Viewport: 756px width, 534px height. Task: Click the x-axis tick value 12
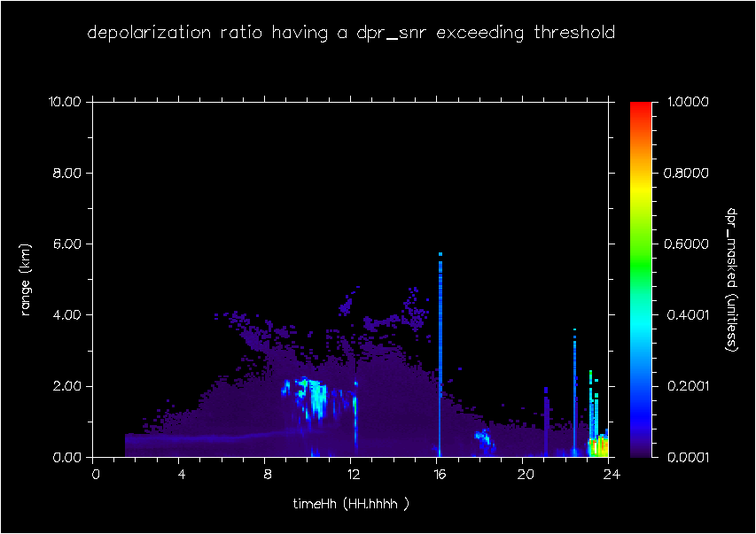354,475
